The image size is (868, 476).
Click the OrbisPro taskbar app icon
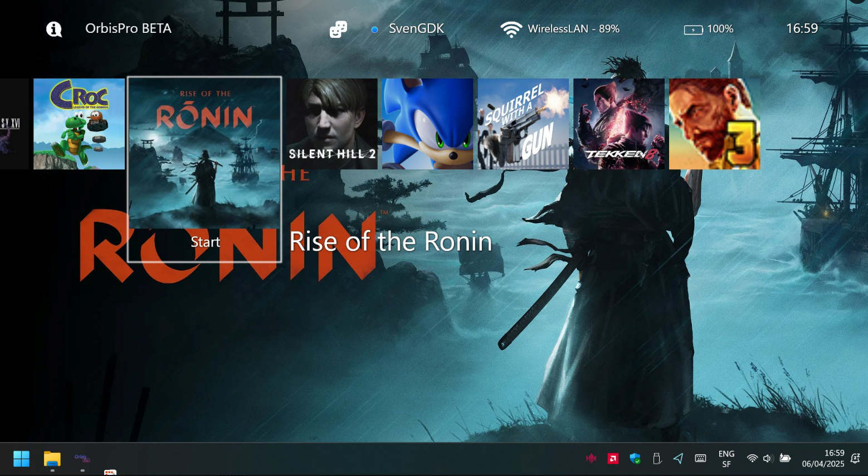[x=82, y=458]
